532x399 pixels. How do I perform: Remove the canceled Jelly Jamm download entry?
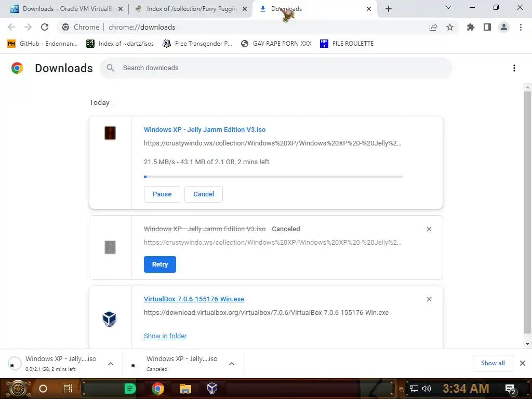tap(429, 229)
